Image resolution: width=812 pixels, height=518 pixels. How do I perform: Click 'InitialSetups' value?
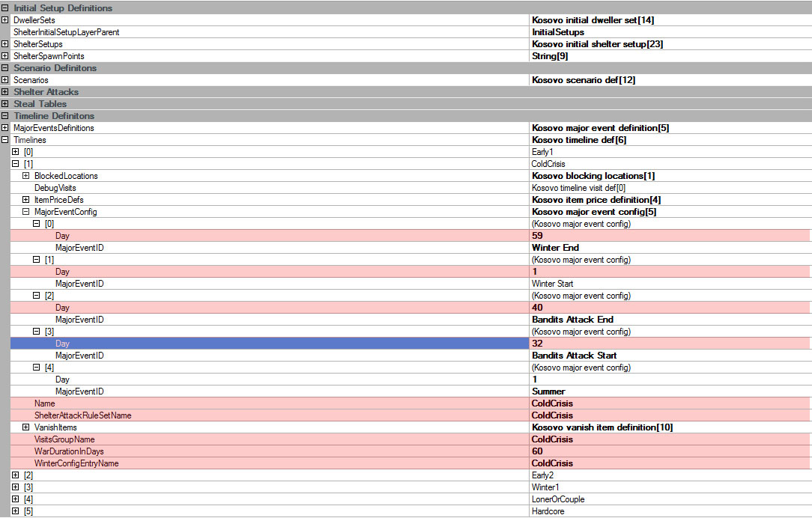(558, 32)
